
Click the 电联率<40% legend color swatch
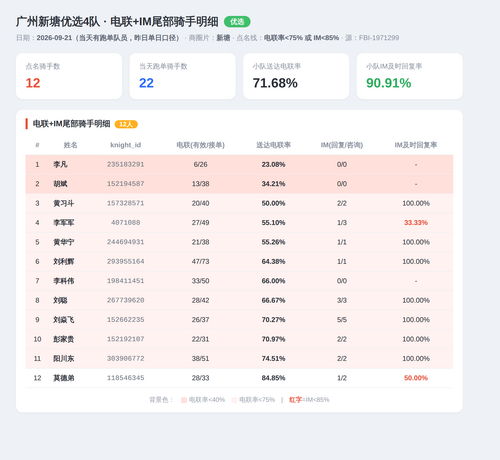coord(184,400)
